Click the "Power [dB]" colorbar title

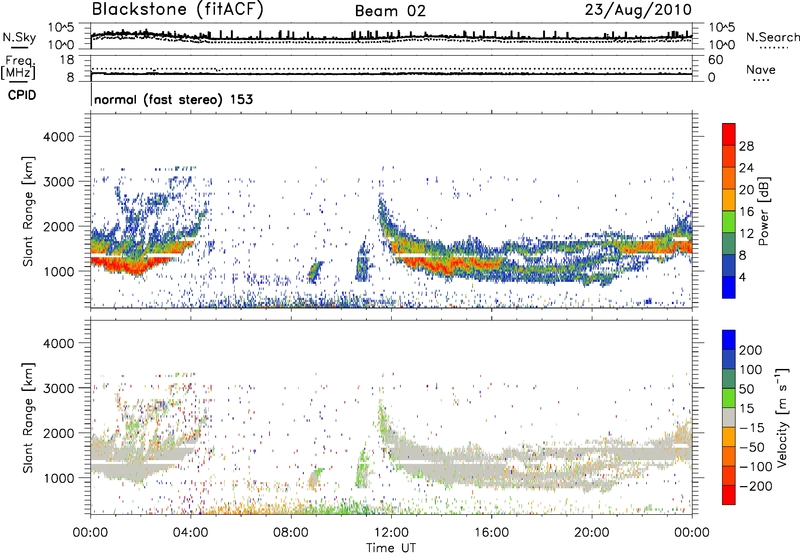click(x=763, y=211)
